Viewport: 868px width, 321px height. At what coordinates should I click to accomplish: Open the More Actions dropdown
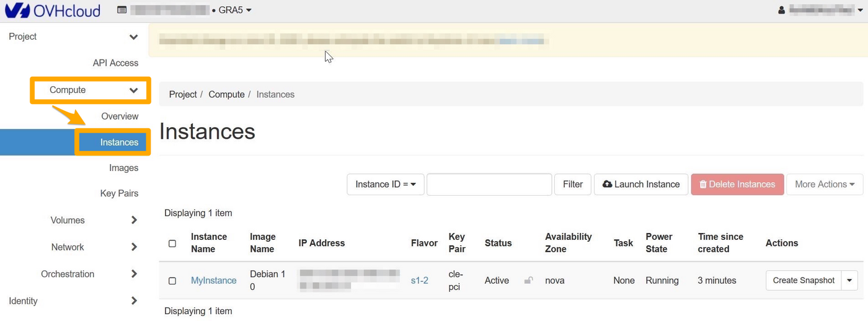pos(824,184)
